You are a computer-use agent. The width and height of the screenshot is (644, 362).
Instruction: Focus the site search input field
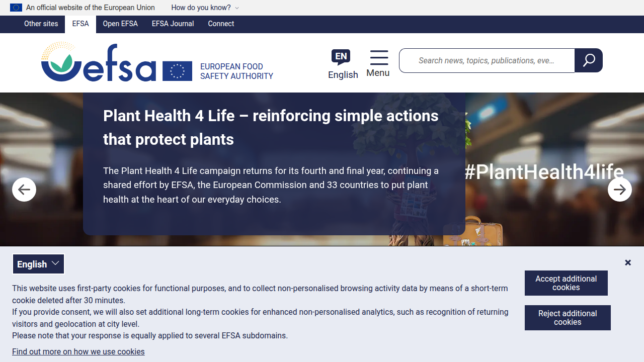487,60
